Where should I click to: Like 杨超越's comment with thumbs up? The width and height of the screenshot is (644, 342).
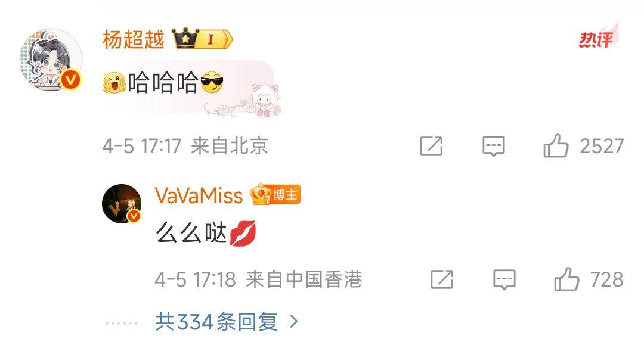pos(556,146)
